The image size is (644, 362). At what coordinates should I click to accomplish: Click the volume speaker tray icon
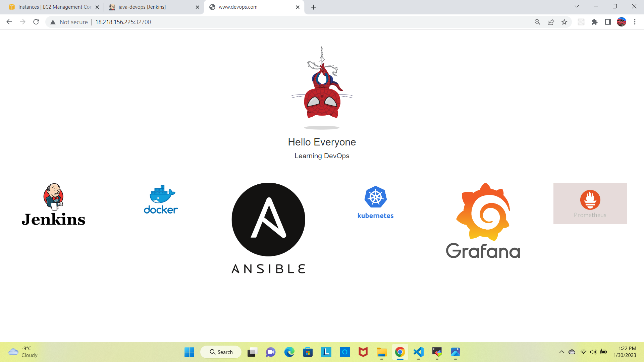(593, 352)
